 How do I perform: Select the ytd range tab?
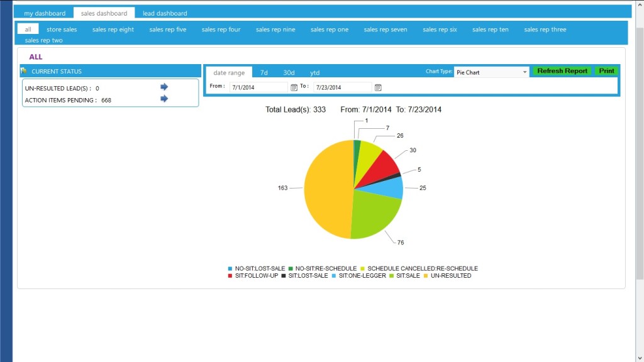(314, 73)
